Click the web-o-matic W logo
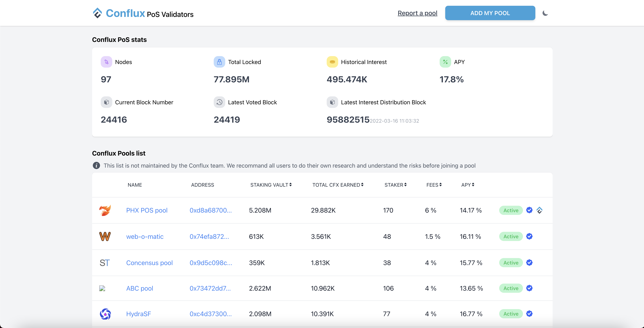The width and height of the screenshot is (644, 328). [105, 236]
